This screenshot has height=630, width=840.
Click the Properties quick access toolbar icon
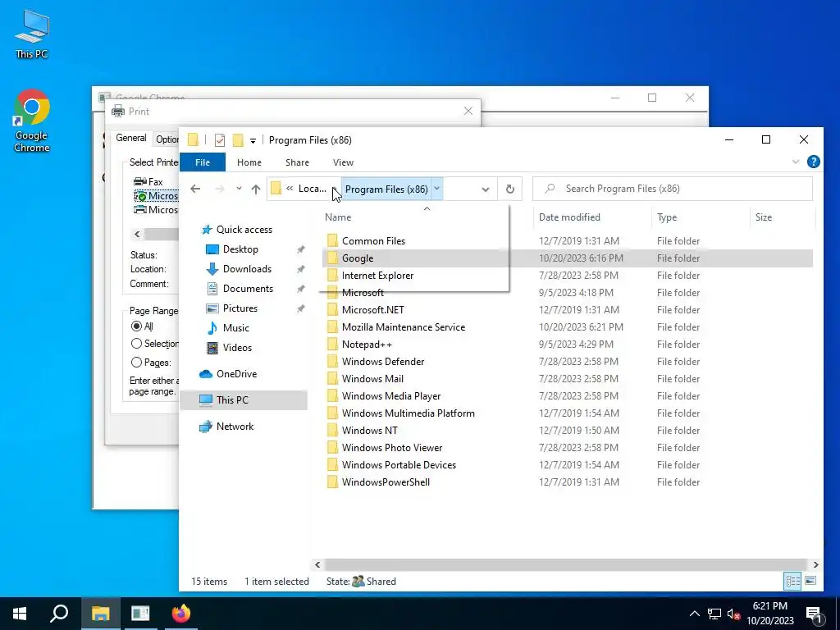220,140
